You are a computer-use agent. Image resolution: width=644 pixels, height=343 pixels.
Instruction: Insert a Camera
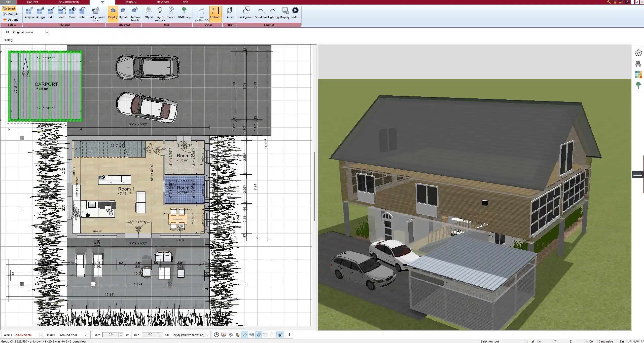pyautogui.click(x=171, y=13)
